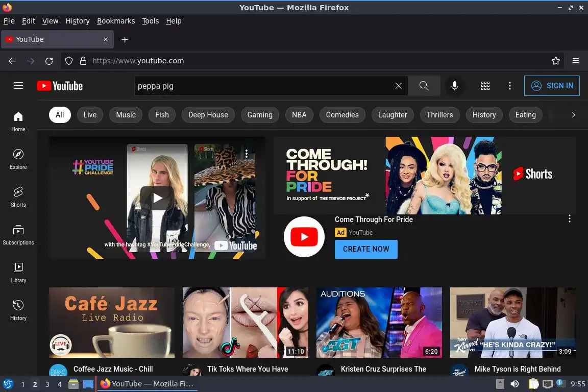Screen dimensions: 588x392
Task: Click the round YouTube ad channel avatar
Action: tap(304, 237)
